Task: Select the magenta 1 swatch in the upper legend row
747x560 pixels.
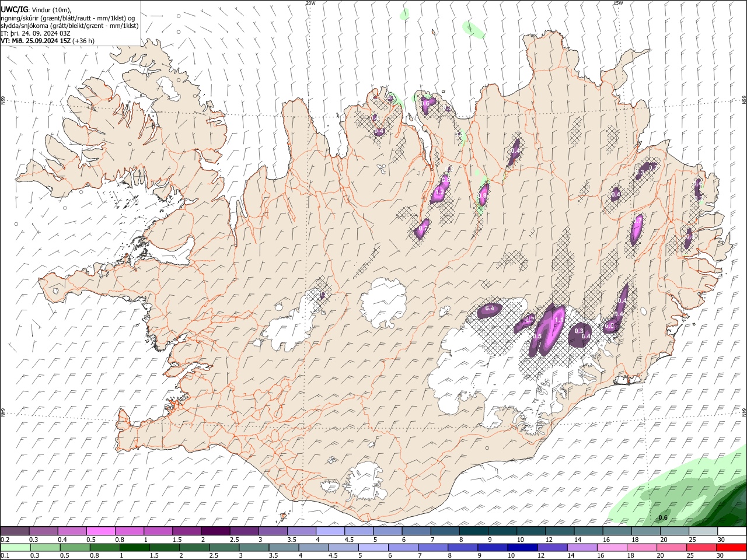Action: tap(158, 531)
